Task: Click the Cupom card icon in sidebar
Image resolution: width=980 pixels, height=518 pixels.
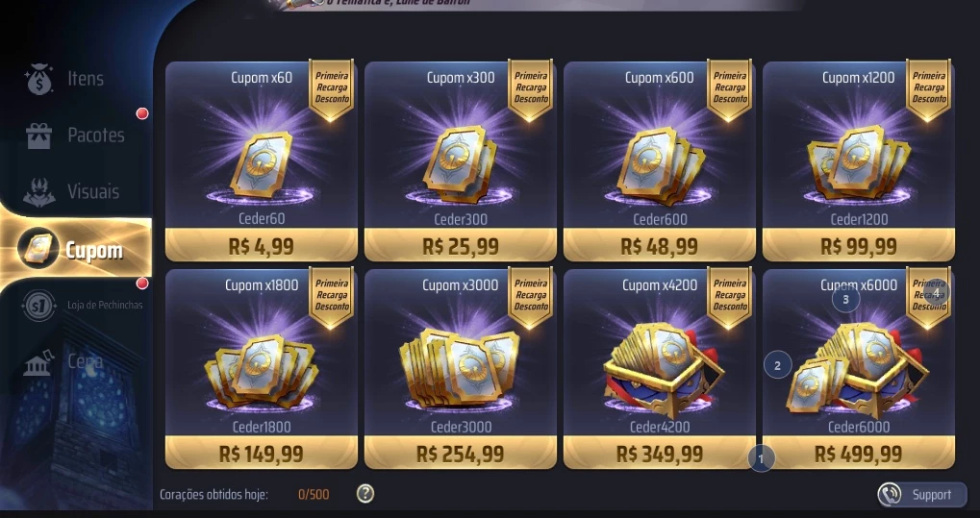Action: pos(38,248)
